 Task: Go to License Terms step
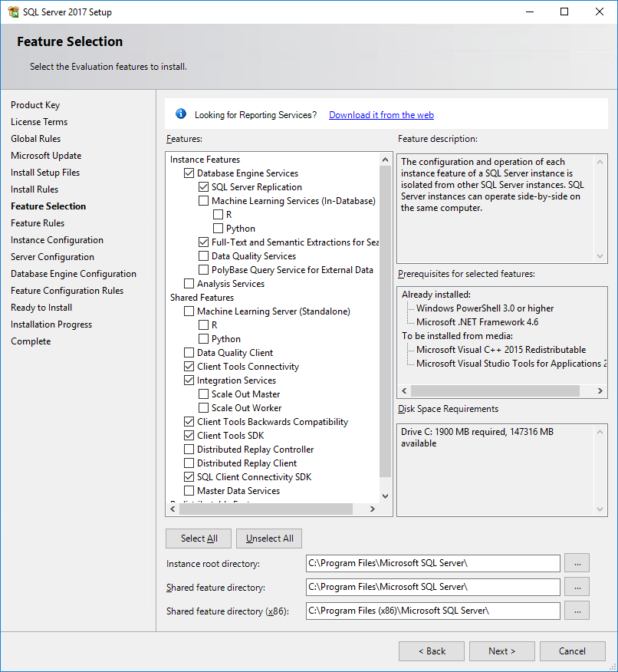click(39, 122)
